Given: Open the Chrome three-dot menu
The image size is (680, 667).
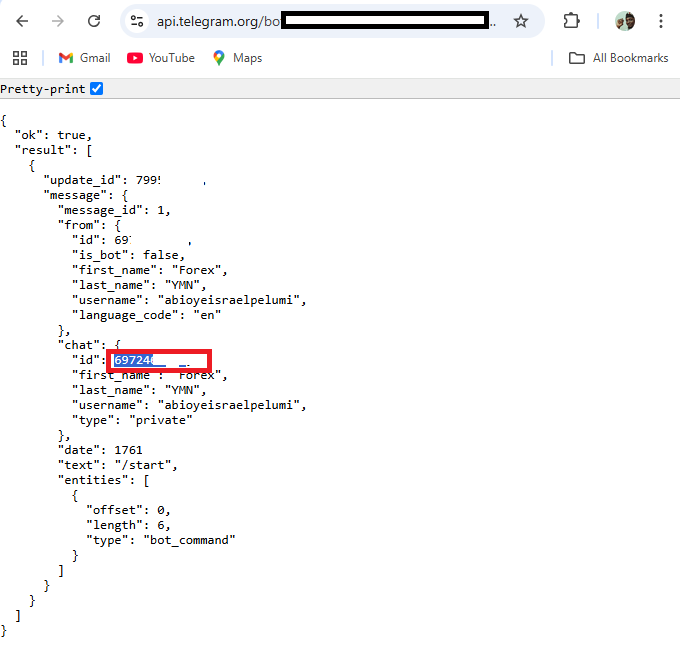Looking at the screenshot, I should [660, 21].
